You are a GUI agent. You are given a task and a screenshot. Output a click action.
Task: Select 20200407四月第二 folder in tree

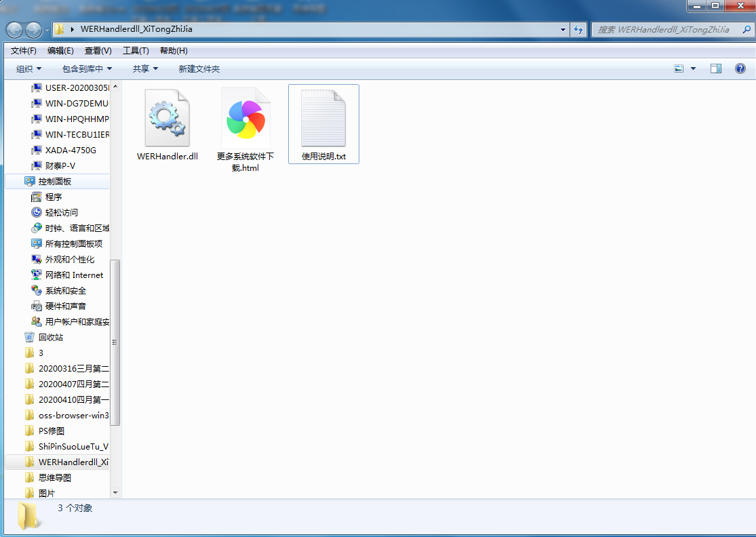click(x=66, y=384)
